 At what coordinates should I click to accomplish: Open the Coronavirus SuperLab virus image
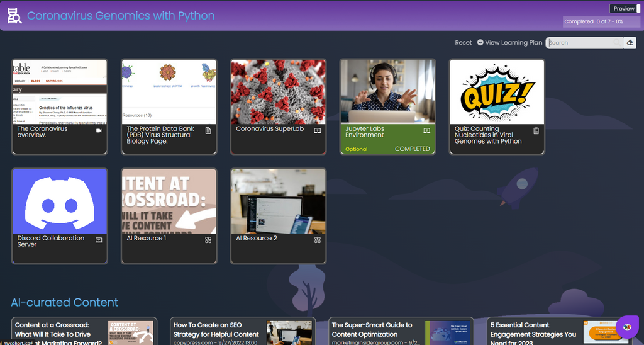point(278,92)
